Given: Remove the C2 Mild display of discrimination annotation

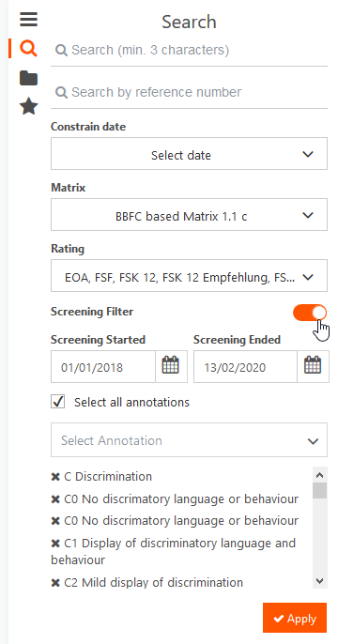Looking at the screenshot, I should pos(55,583).
